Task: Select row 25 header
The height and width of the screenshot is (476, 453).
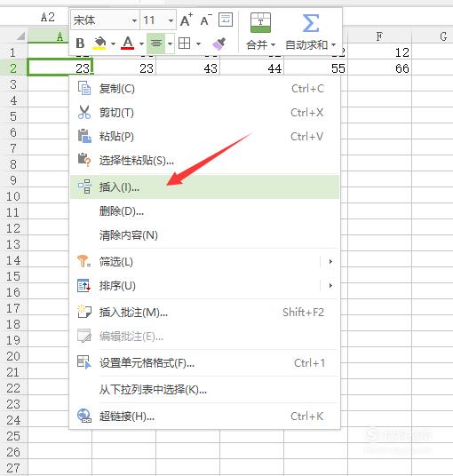Action: pyautogui.click(x=13, y=436)
